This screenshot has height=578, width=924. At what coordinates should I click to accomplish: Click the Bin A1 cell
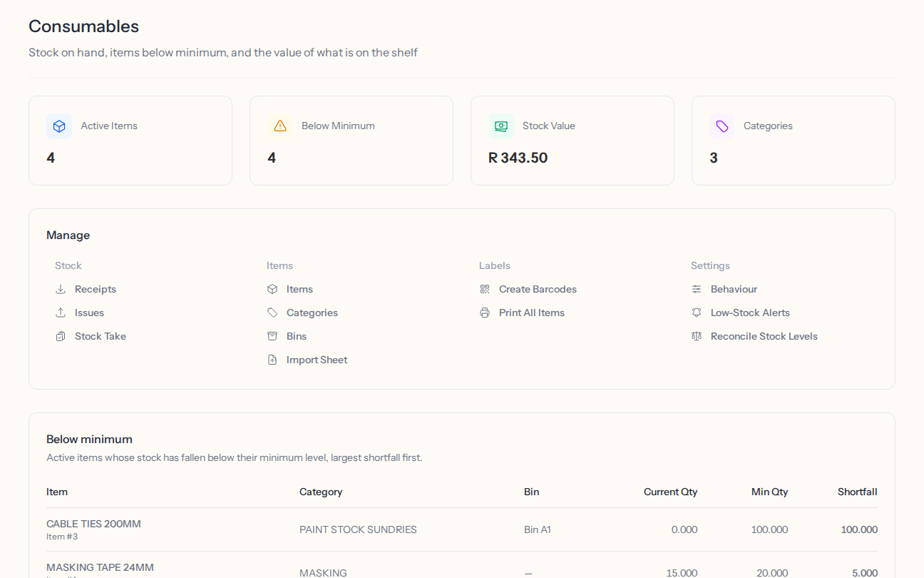pos(538,529)
